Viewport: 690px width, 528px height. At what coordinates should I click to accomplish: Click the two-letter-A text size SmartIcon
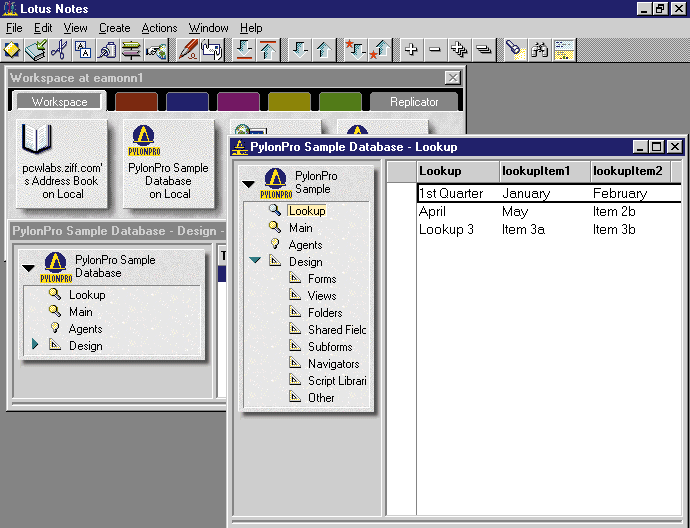point(83,49)
